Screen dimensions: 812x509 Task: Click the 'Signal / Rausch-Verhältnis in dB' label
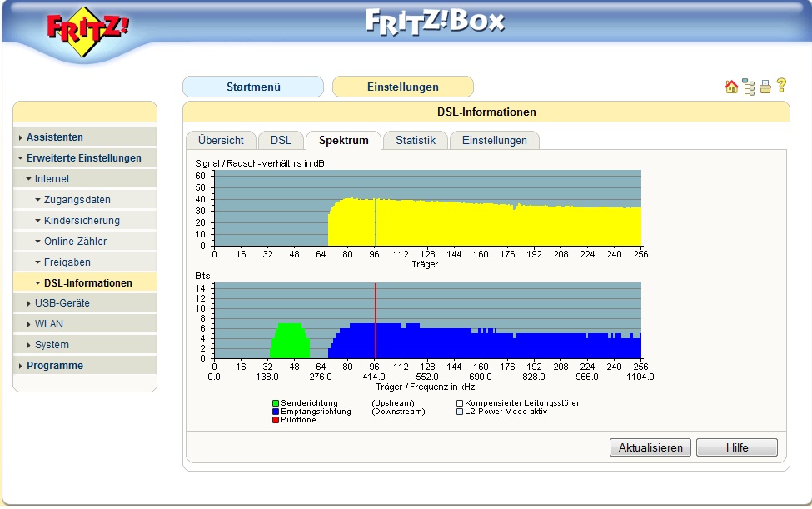pyautogui.click(x=260, y=163)
